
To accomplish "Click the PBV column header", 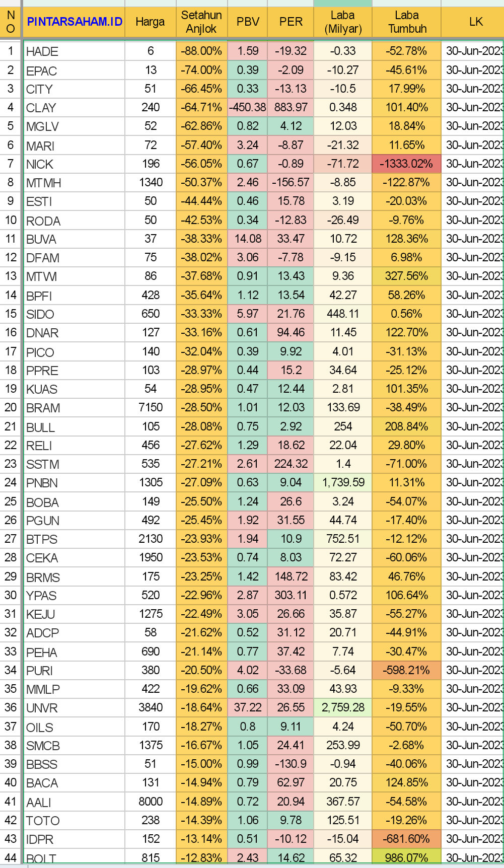I will tap(248, 22).
